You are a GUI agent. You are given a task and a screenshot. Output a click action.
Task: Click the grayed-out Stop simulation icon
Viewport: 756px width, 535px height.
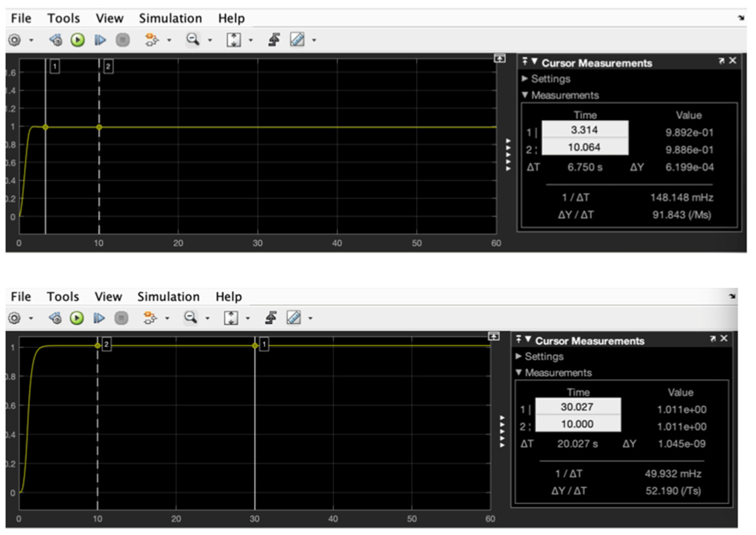coord(122,40)
